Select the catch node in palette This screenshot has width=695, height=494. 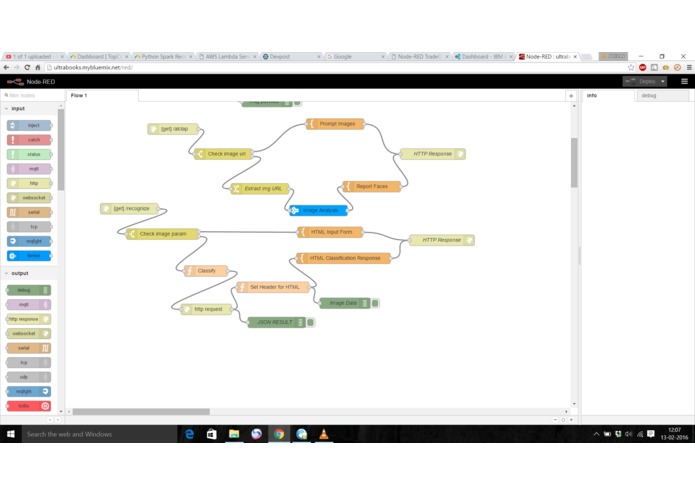tap(29, 140)
